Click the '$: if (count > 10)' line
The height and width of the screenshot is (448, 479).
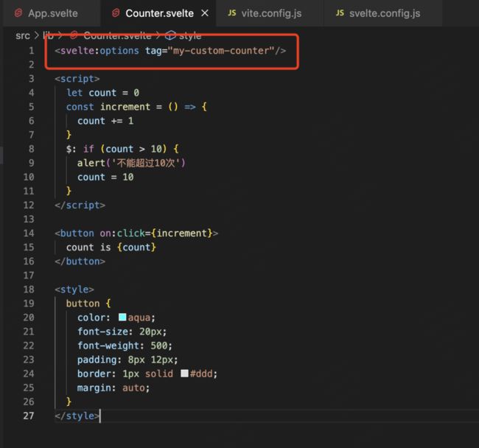pyautogui.click(x=122, y=149)
